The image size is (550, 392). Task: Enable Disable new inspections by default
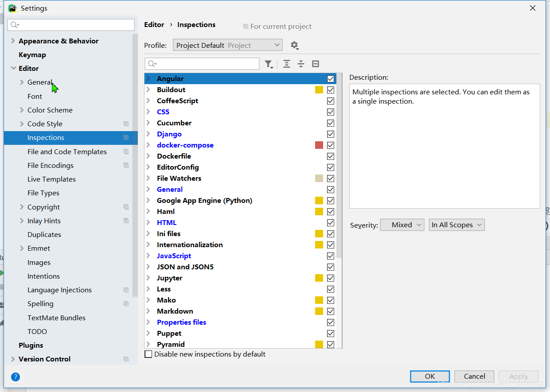pos(148,354)
